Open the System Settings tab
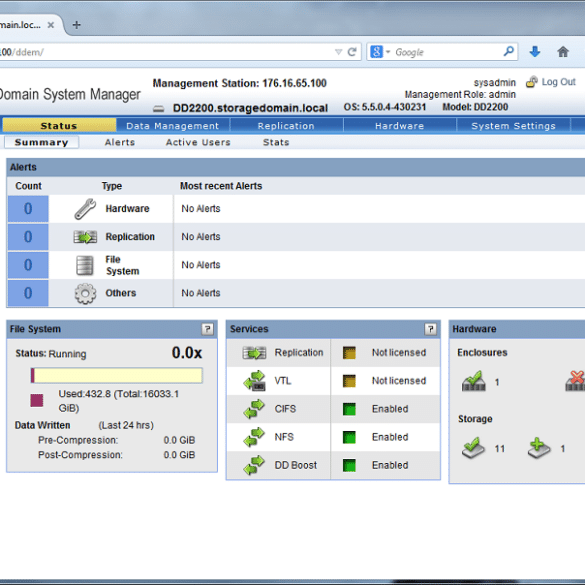Viewport: 585px width, 585px height. pyautogui.click(x=513, y=126)
